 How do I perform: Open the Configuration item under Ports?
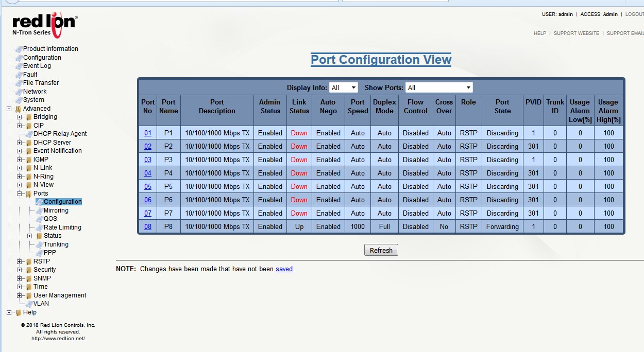(x=62, y=202)
